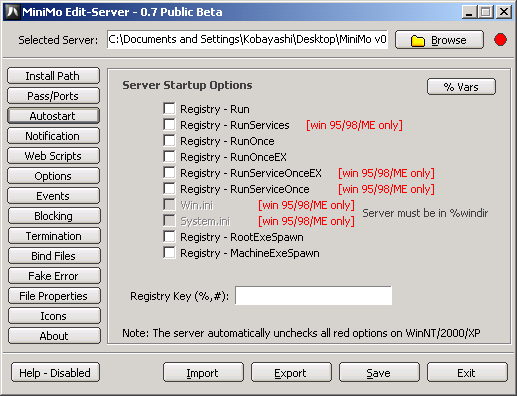517x396 pixels.
Task: Check the Registry - RunOnce option
Action: click(x=169, y=140)
